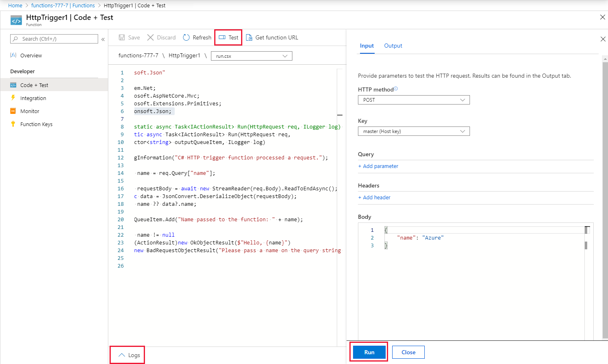Open Function Keys settings

tap(35, 124)
